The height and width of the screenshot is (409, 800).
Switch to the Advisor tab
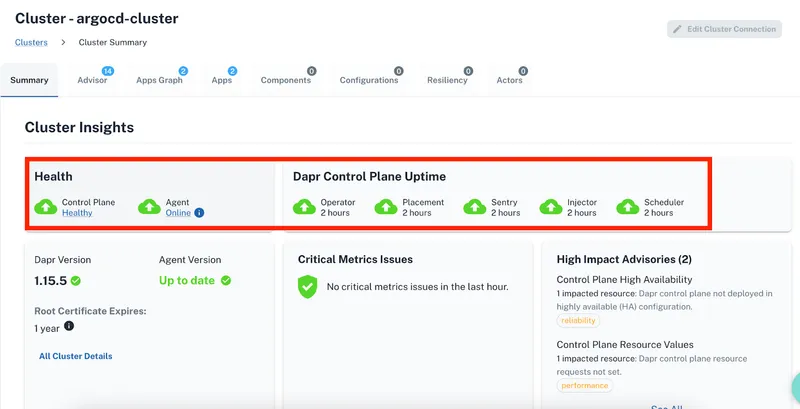(x=92, y=80)
